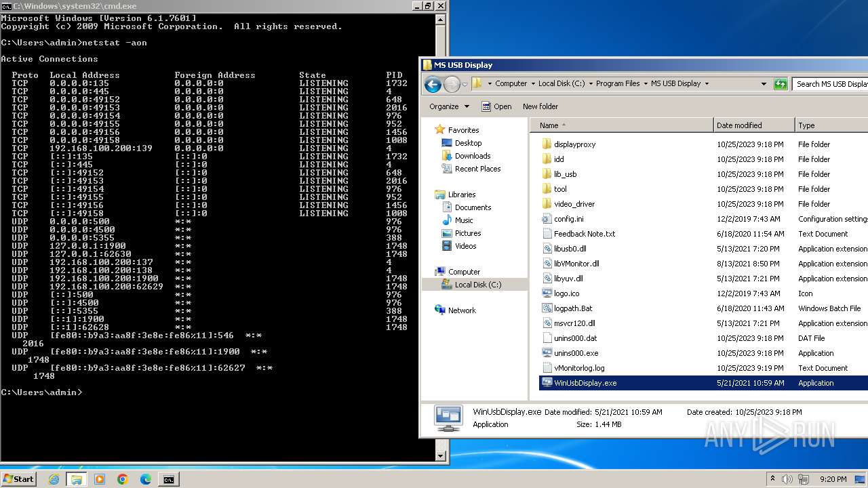Select the tool folder icon
The image size is (868, 488).
click(x=547, y=189)
